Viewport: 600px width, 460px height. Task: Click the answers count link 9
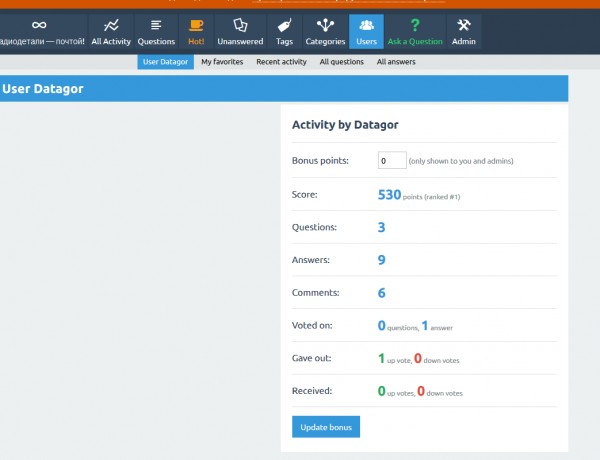(x=381, y=260)
